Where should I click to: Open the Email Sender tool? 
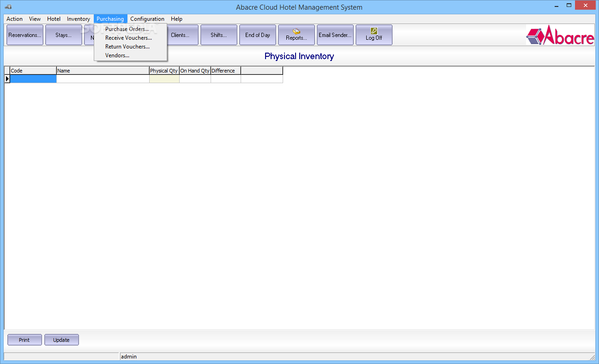pos(335,35)
